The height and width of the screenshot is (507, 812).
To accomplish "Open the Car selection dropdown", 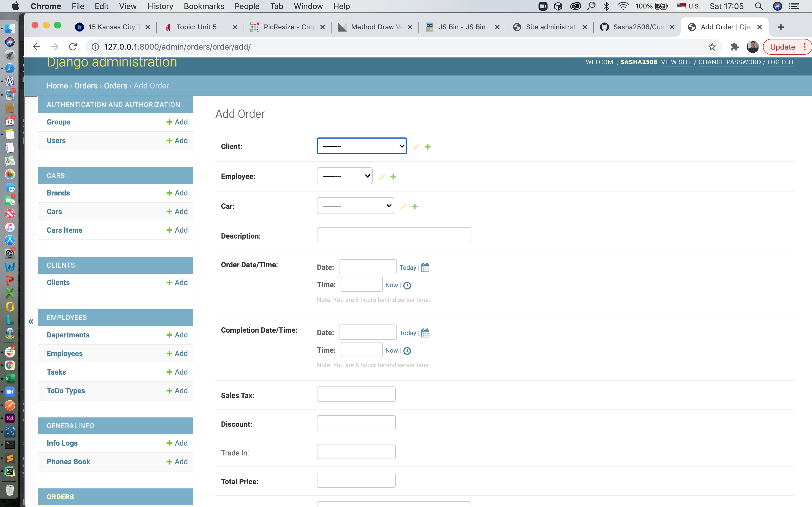I will click(x=355, y=206).
